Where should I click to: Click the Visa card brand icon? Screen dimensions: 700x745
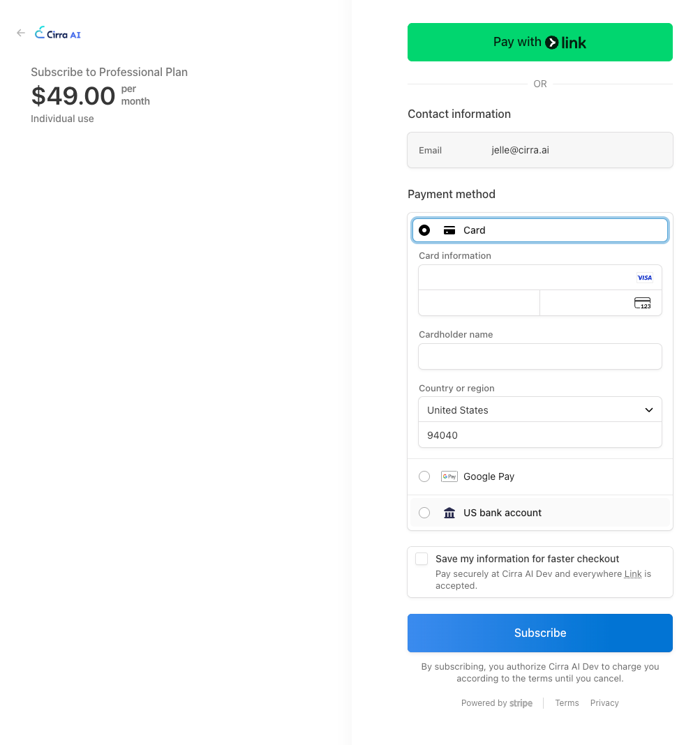tap(644, 278)
